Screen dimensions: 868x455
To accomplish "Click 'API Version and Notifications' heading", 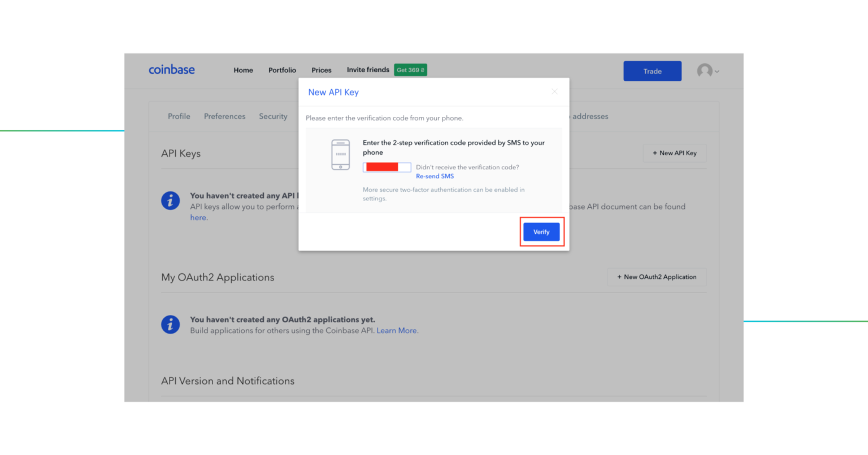I will click(228, 381).
